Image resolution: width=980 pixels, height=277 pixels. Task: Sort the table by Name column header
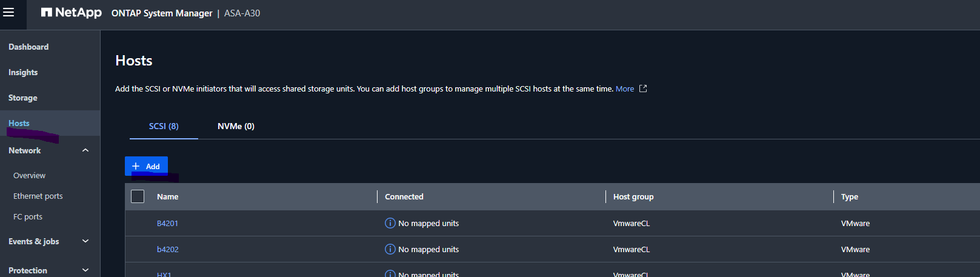point(168,196)
